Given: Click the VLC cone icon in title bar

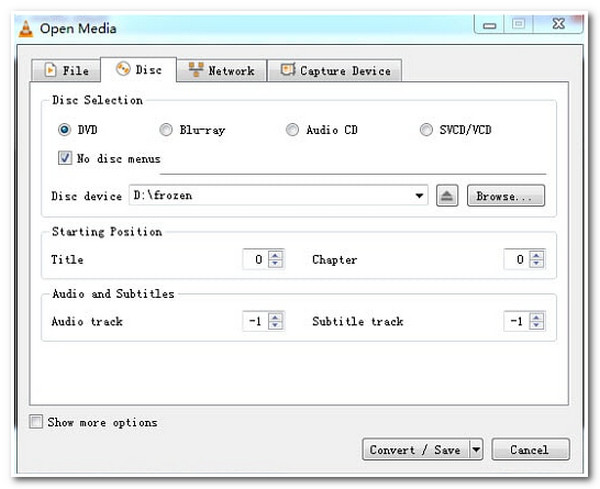Looking at the screenshot, I should [26, 29].
